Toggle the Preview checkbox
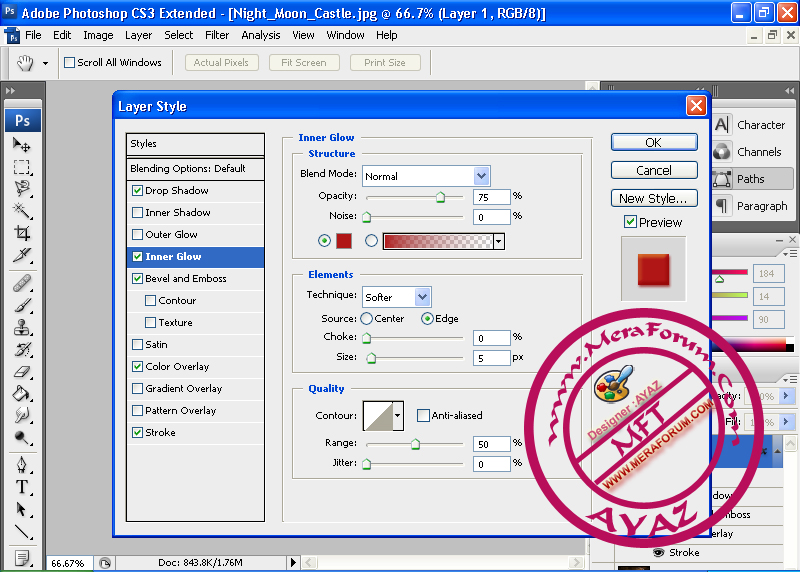 [x=630, y=221]
